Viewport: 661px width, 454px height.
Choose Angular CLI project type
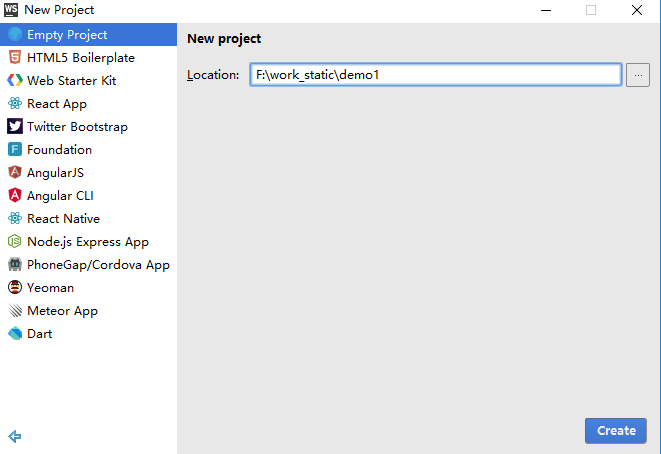point(60,196)
